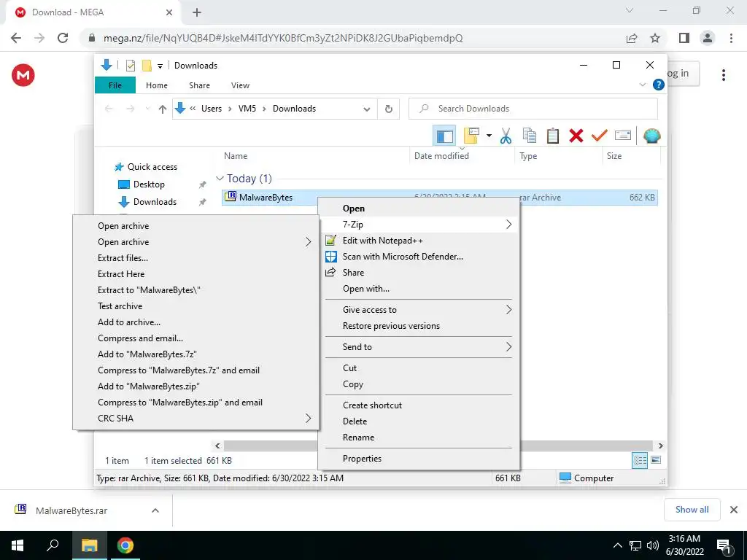Click the Chrome profile avatar icon
Viewport: 747px width, 560px height.
pyautogui.click(x=708, y=38)
